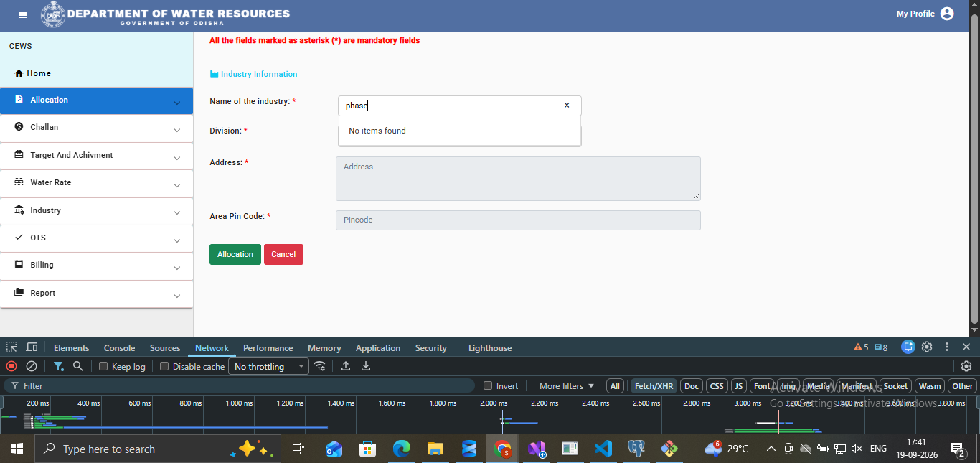Screen dimensions: 980x463
Task: Open the Network panel settings gear
Action: (966, 366)
